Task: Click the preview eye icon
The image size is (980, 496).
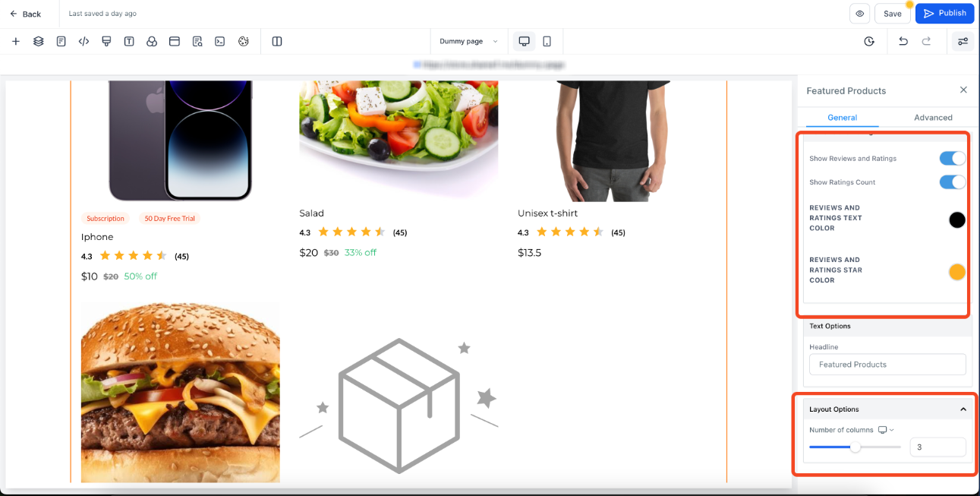Action: pos(860,14)
